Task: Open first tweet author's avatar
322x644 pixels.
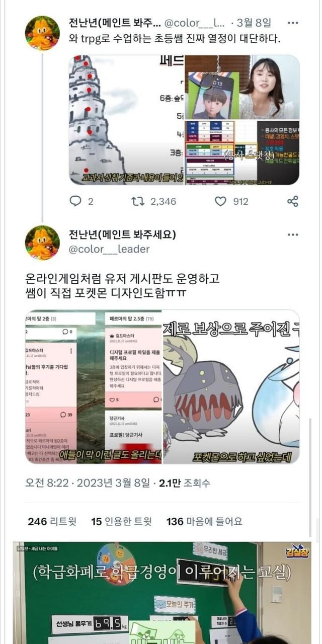Action: 42,33
